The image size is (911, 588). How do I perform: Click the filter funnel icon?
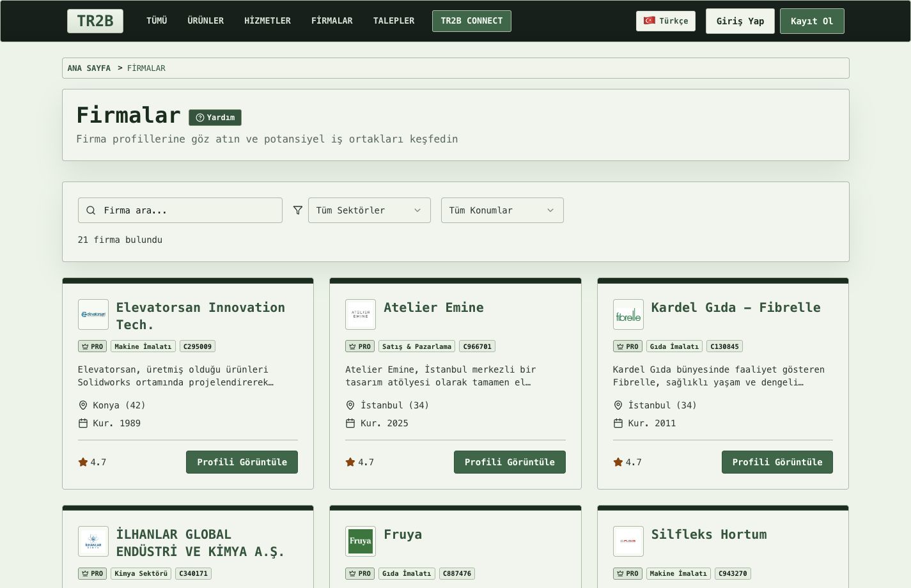coord(297,210)
